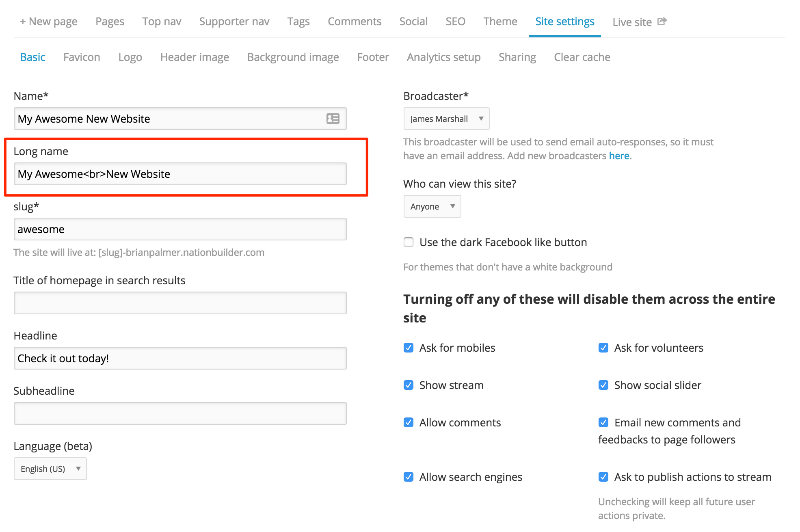
Task: Open the Supporter nav tab
Action: pos(234,21)
